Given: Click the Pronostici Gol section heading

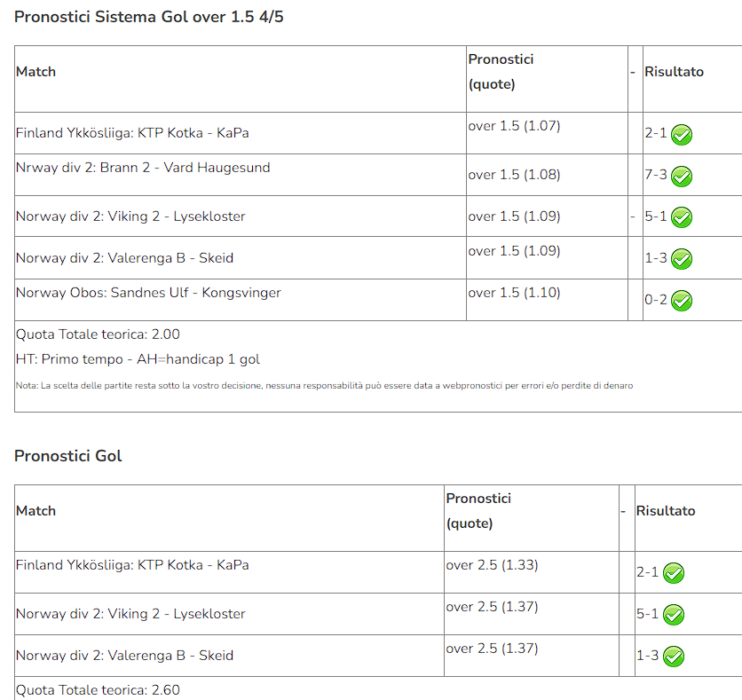Looking at the screenshot, I should 67,455.
